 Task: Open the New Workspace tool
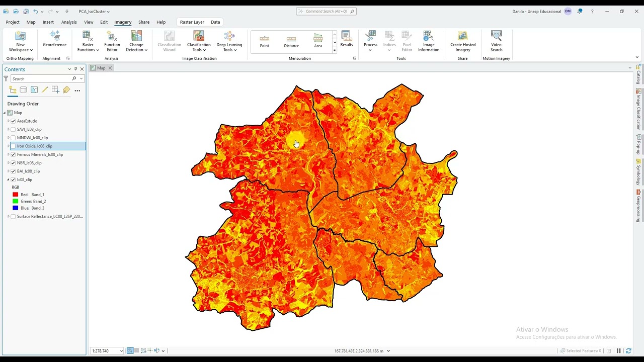[x=20, y=41]
